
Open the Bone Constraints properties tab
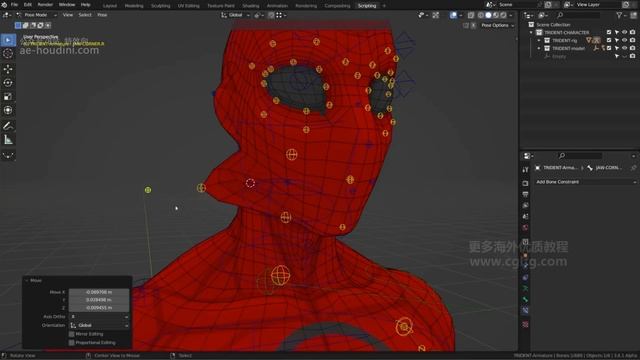[x=525, y=310]
